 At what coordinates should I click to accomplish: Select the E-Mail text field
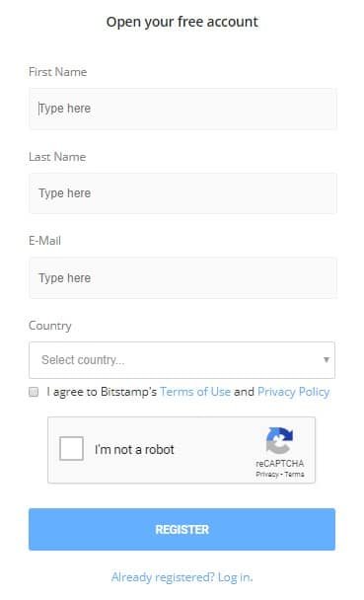pyautogui.click(x=182, y=278)
